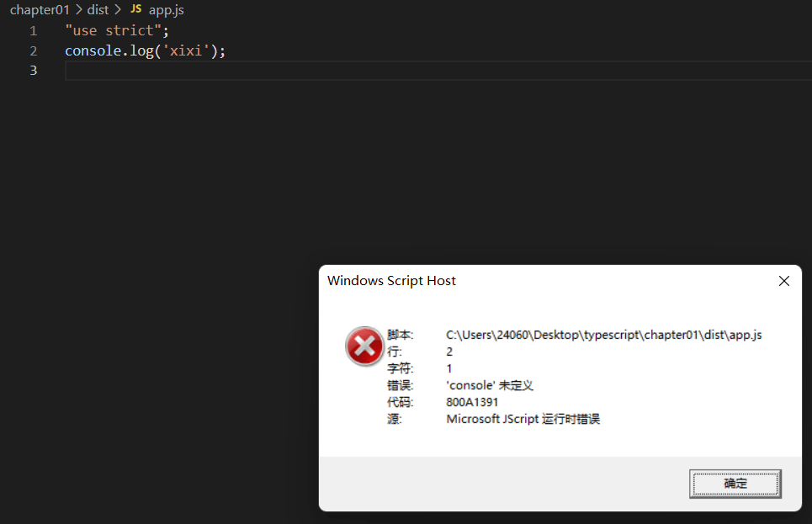The height and width of the screenshot is (524, 812).
Task: Click the JS file icon in the breadcrumb
Action: [x=135, y=8]
